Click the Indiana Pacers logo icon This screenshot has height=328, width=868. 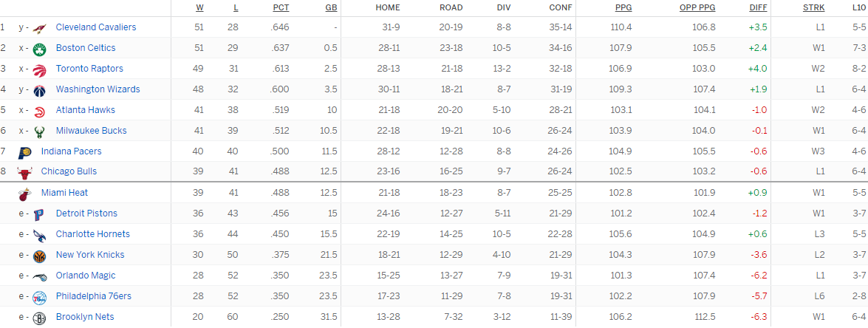coord(25,151)
